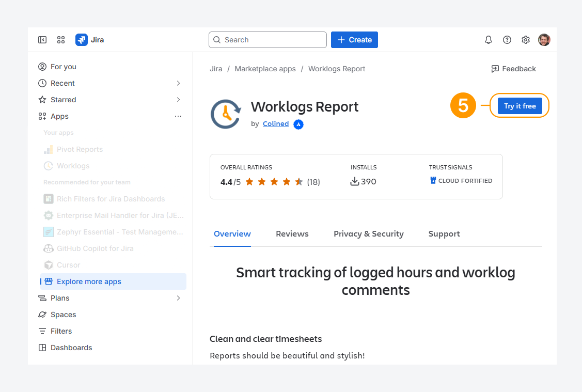Image resolution: width=582 pixels, height=392 pixels.
Task: Click the Cloud Fortified shield icon
Action: click(433, 180)
